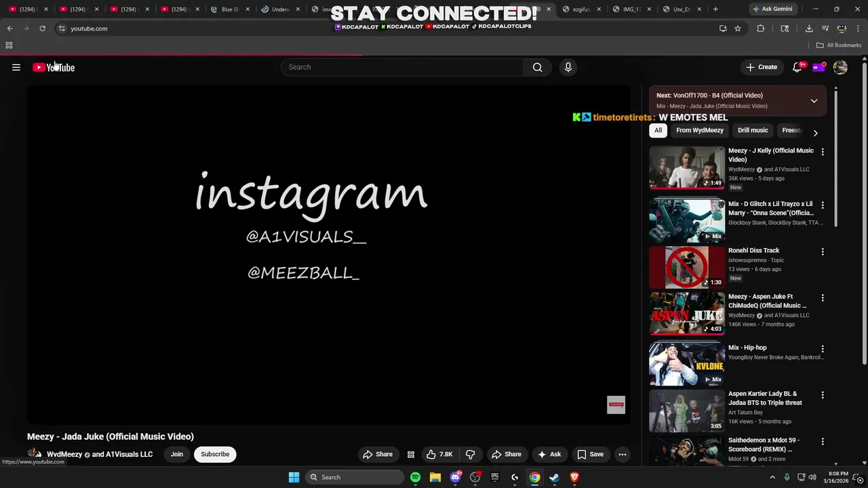Open the clip/grid icon beside Share
The height and width of the screenshot is (488, 868).
[410, 454]
